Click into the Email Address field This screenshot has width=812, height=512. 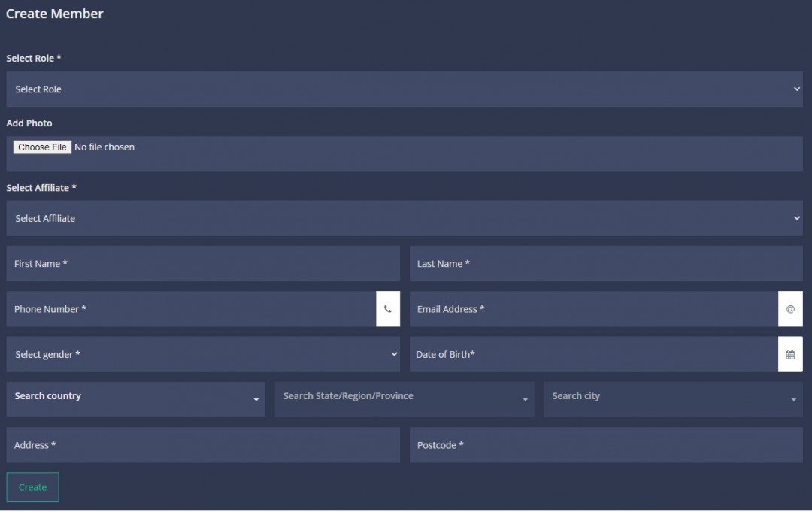pyautogui.click(x=594, y=309)
